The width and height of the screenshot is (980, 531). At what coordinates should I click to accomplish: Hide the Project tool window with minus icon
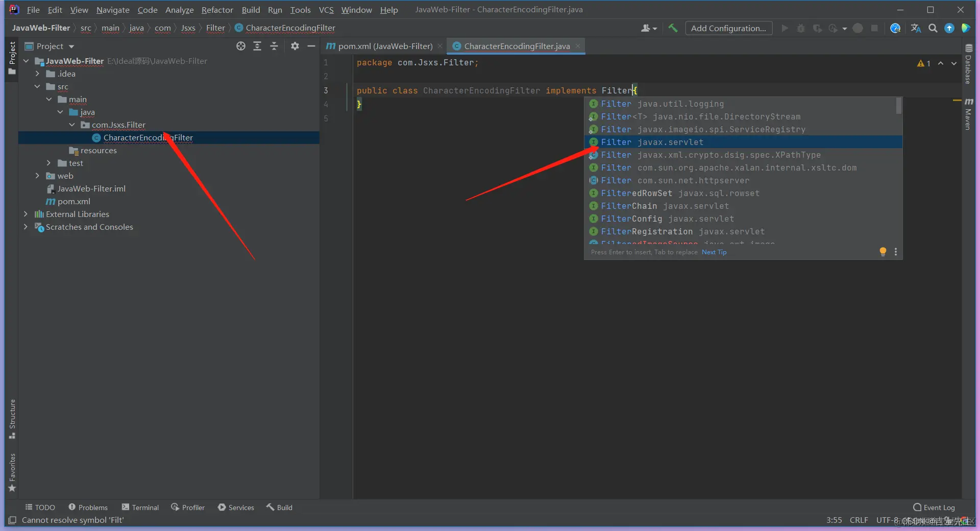click(311, 46)
